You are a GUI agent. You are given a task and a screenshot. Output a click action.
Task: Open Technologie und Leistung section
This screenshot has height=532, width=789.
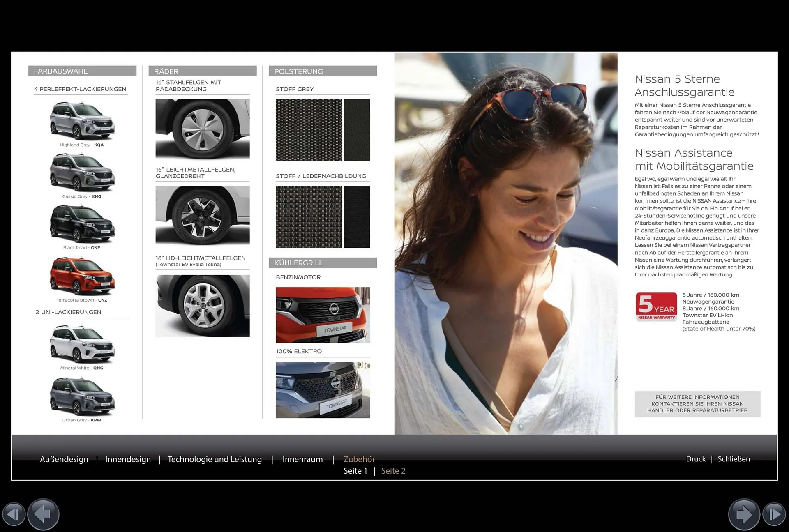pyautogui.click(x=215, y=459)
